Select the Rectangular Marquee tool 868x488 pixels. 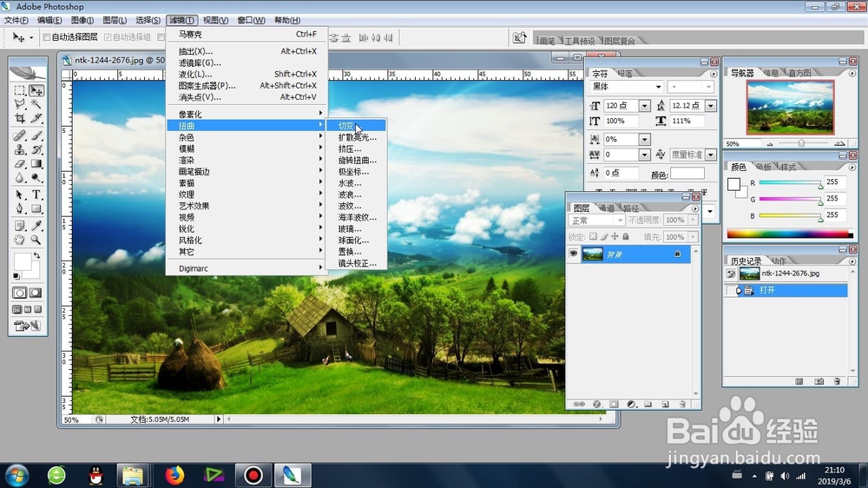pos(20,90)
